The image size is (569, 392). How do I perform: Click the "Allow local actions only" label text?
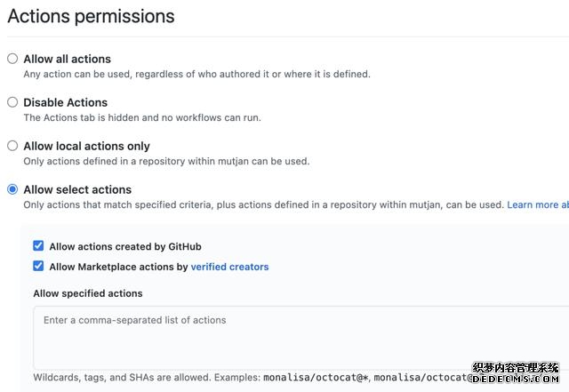click(86, 146)
